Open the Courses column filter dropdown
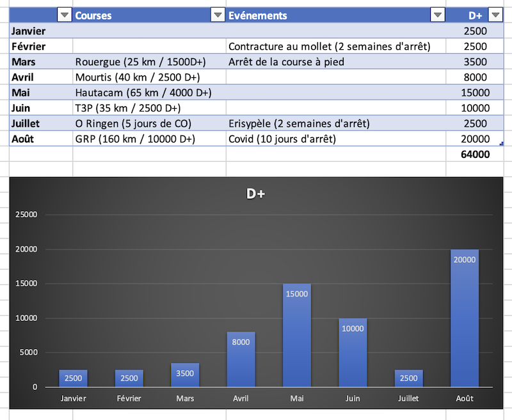The image size is (512, 420). coord(218,15)
